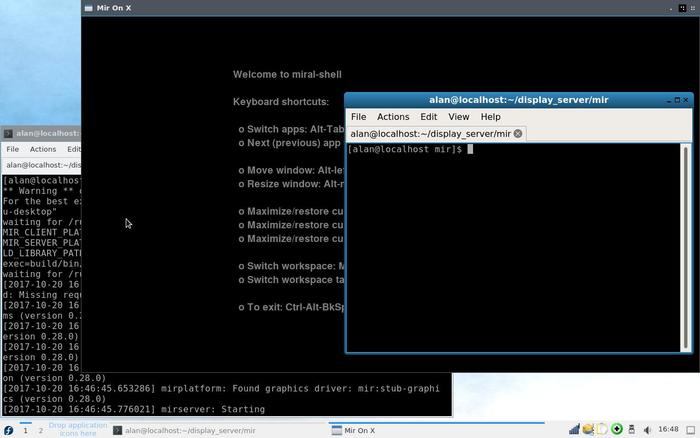Open Edit menu in front terminal
Viewport: 700px width, 438px height.
coord(428,117)
